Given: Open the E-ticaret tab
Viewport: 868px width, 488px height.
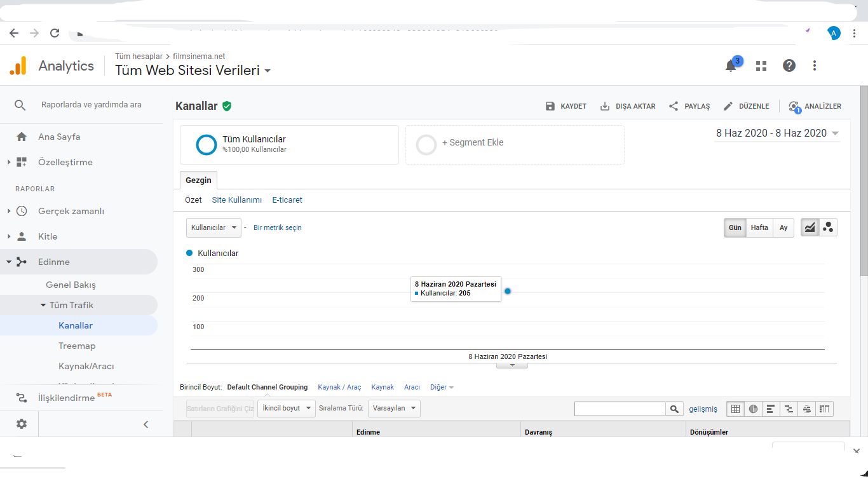Looking at the screenshot, I should 287,200.
